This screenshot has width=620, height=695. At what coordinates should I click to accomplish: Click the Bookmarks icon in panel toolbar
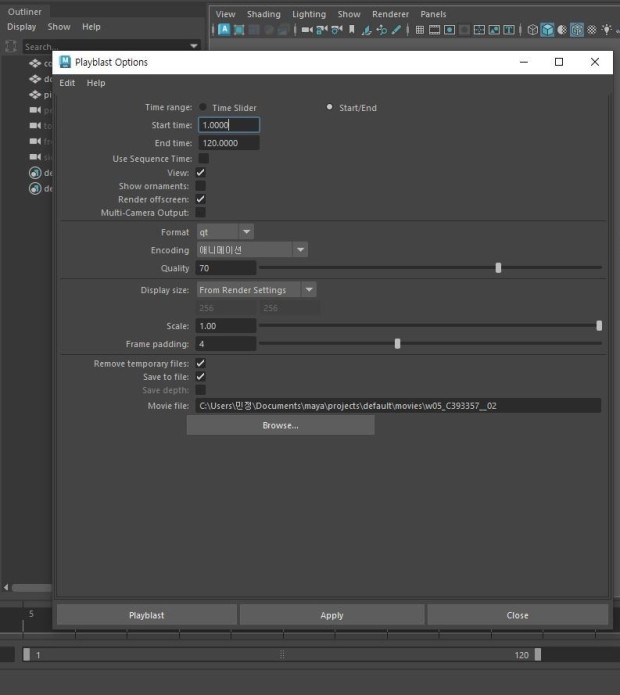(352, 30)
